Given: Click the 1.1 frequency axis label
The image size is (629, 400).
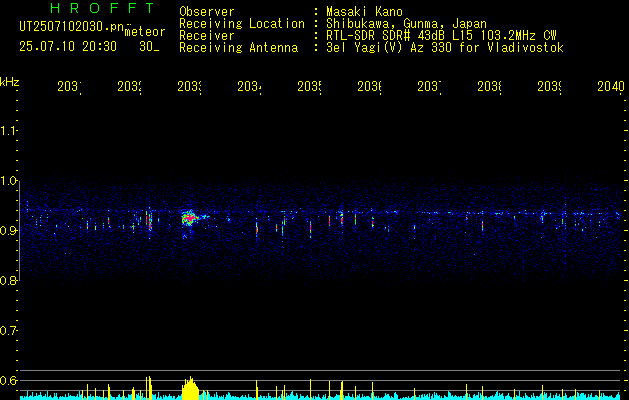Looking at the screenshot, I should tap(8, 130).
